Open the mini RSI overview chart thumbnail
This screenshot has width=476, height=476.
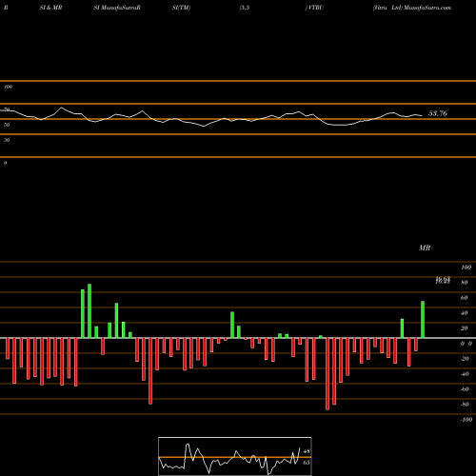[235, 456]
